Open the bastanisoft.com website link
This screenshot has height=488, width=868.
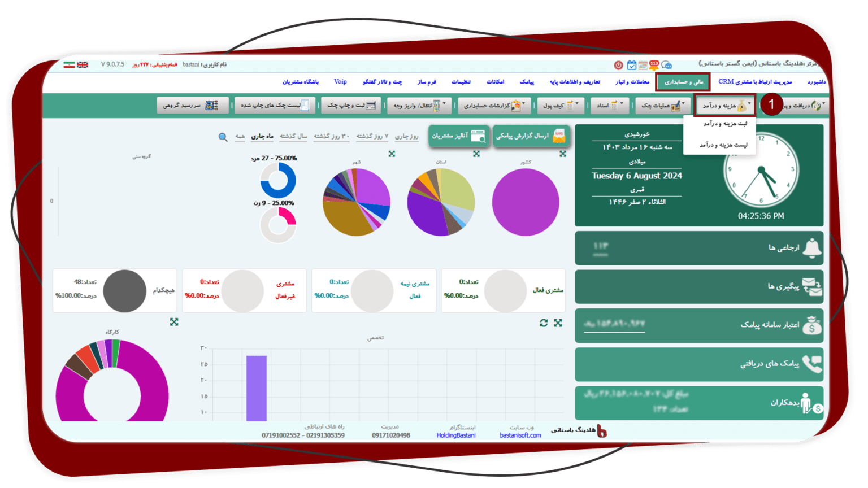520,435
